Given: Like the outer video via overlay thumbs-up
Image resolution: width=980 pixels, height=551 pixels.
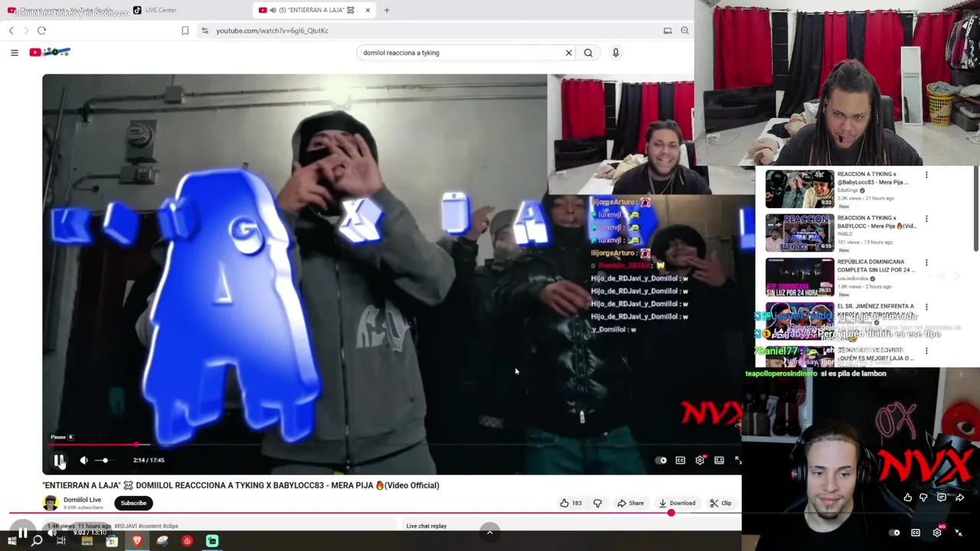Looking at the screenshot, I should 907,497.
